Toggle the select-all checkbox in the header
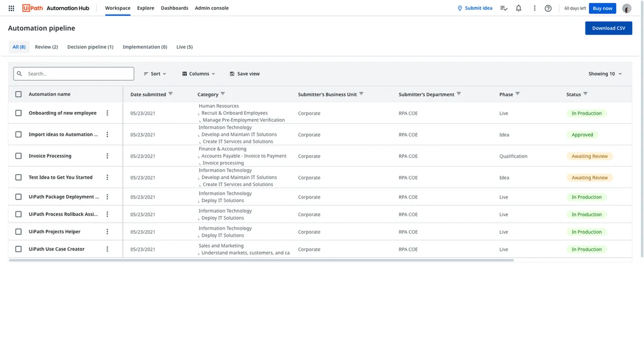Screen dimensions: 644x362 (18, 94)
